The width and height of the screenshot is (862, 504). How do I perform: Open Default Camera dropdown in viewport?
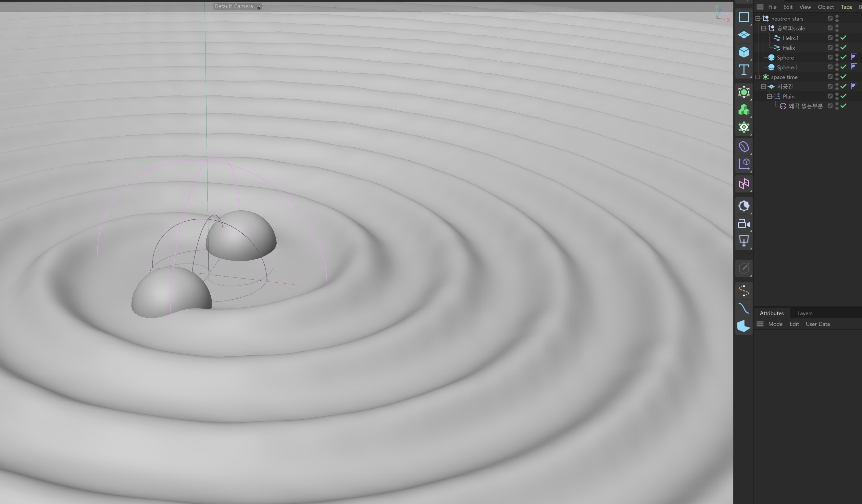click(x=237, y=6)
